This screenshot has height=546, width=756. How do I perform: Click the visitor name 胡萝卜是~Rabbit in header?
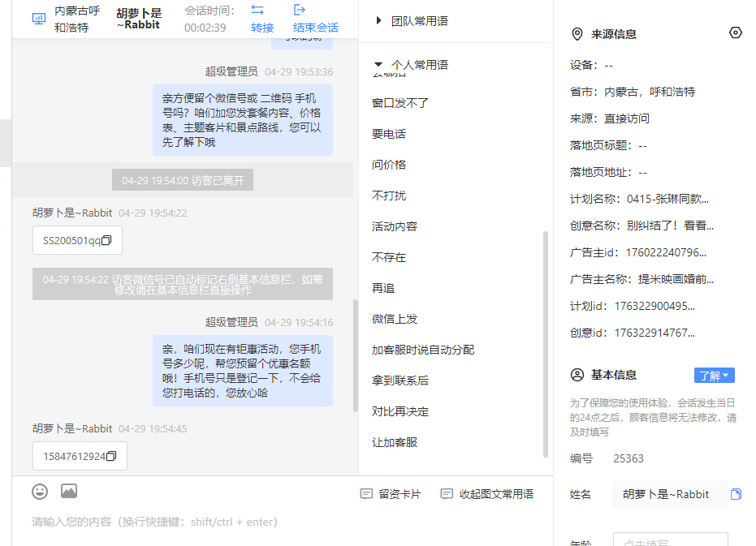(140, 19)
